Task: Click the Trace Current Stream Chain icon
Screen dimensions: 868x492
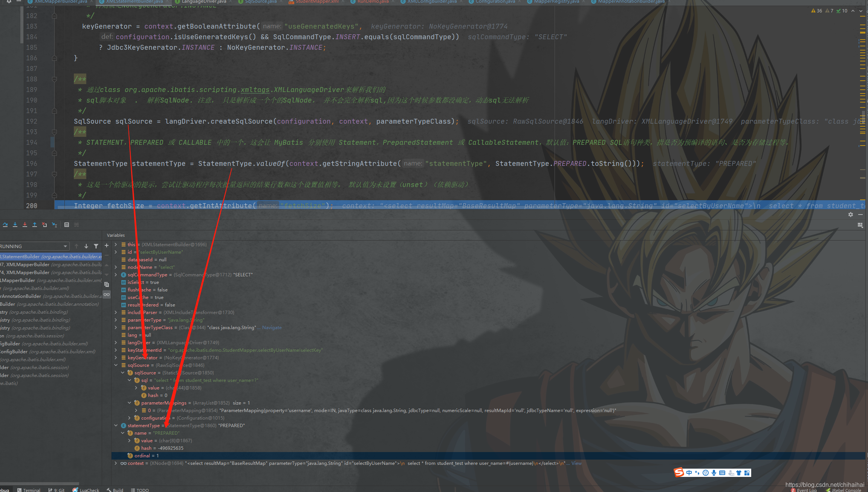Action: [x=76, y=225]
